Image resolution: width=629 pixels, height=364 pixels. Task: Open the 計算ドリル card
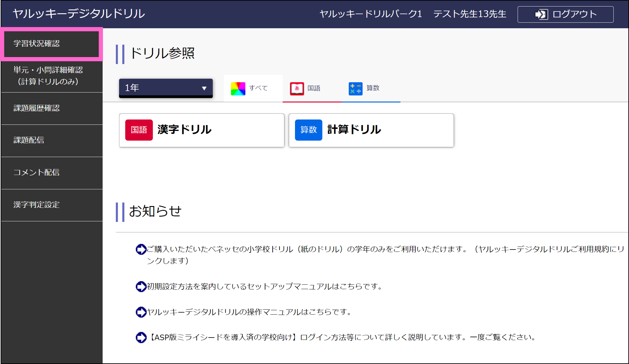coord(371,130)
